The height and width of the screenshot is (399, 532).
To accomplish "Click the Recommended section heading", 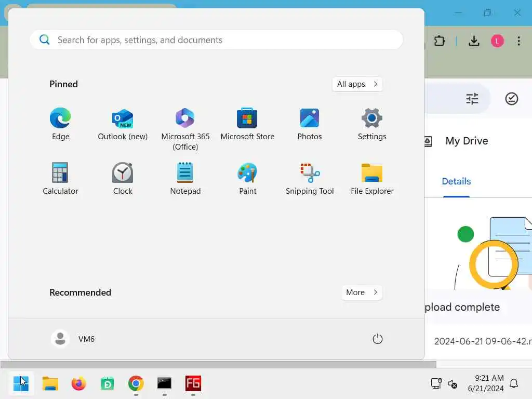I will click(x=80, y=292).
